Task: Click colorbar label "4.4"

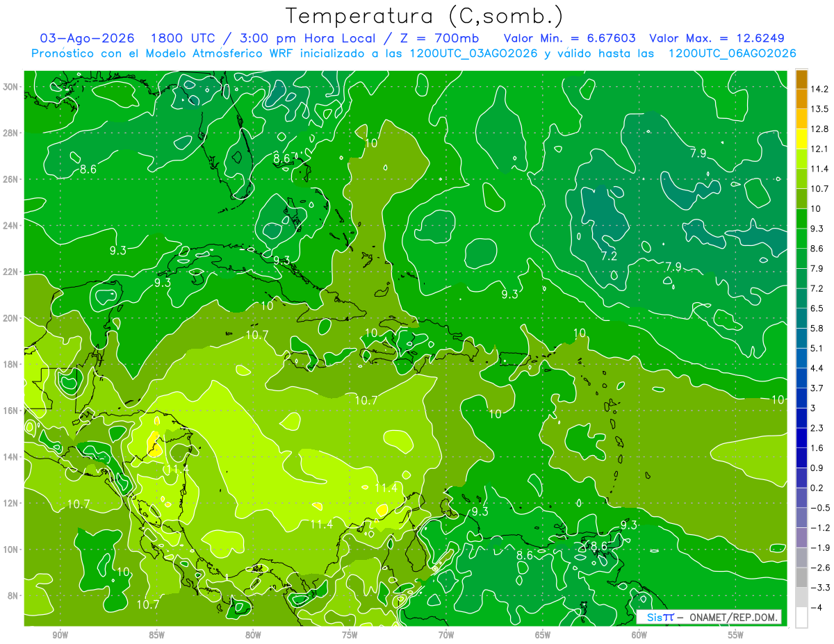Action: (817, 368)
